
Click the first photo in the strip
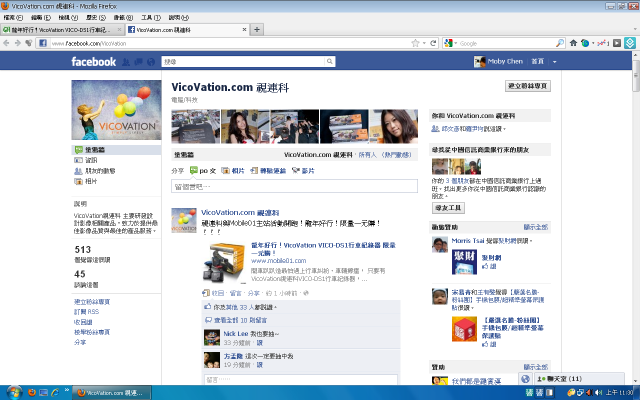pyautogui.click(x=196, y=127)
